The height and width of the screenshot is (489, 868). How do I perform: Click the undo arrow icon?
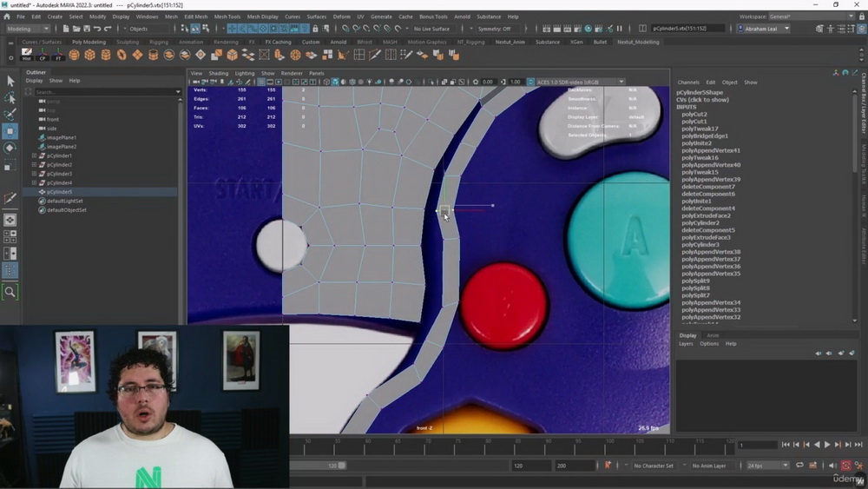pos(97,29)
